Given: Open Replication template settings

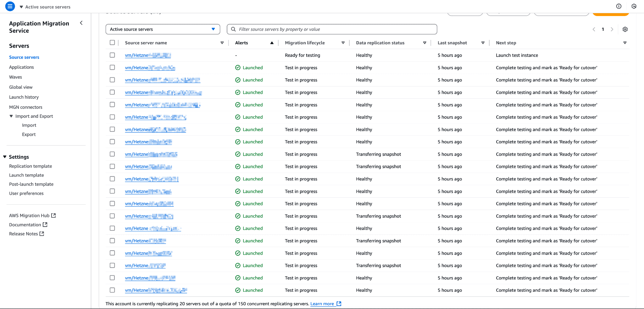Looking at the screenshot, I should point(31,166).
